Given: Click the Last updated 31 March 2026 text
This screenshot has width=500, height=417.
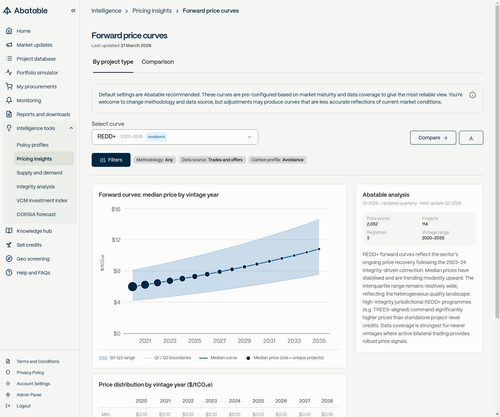Looking at the screenshot, I should click(121, 45).
